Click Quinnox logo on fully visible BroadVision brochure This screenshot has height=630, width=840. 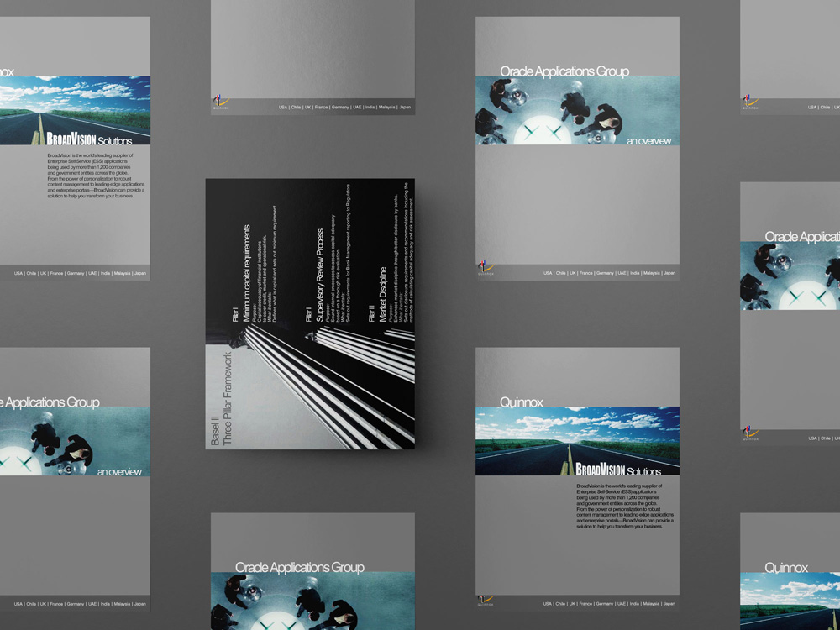(486, 600)
